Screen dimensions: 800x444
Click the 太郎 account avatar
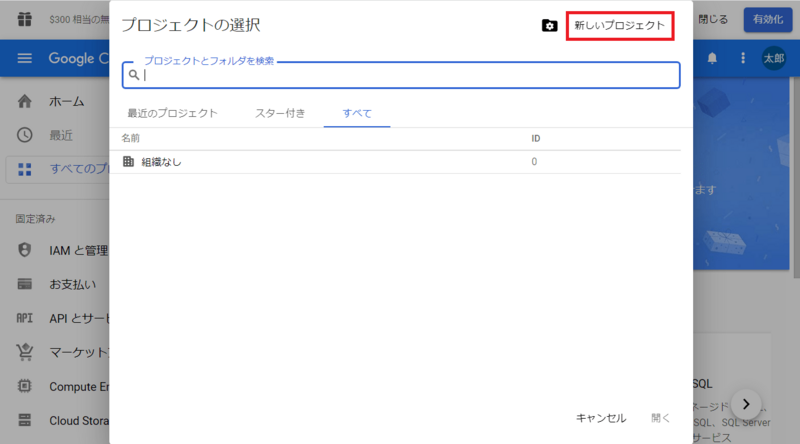(x=774, y=59)
